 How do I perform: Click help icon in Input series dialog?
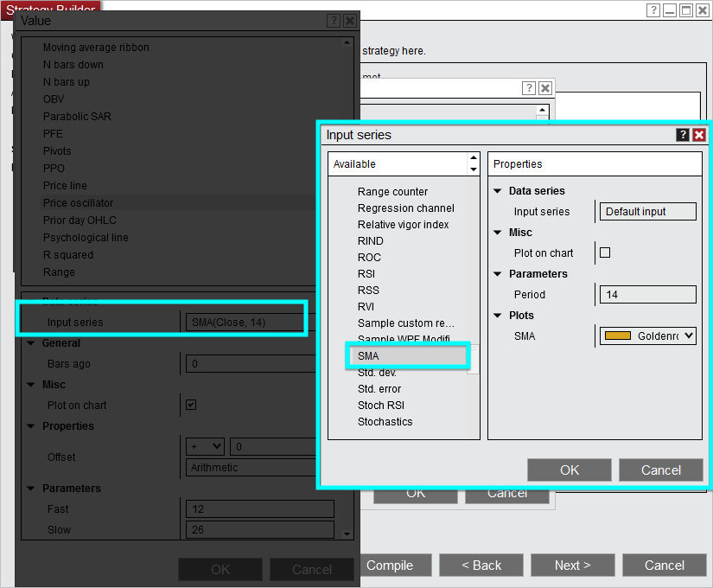point(682,135)
